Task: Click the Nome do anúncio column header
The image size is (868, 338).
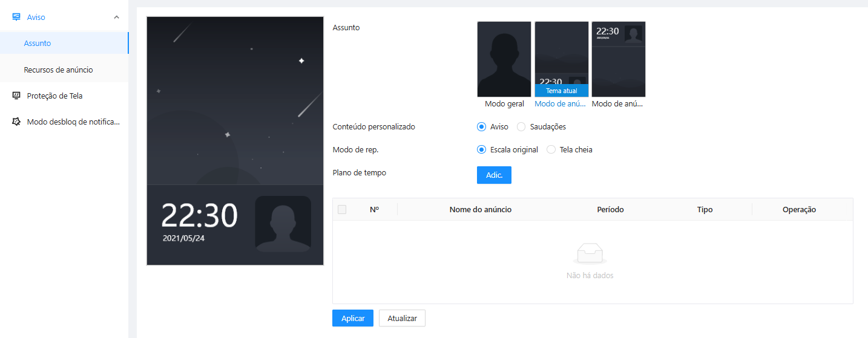Action: (x=481, y=209)
